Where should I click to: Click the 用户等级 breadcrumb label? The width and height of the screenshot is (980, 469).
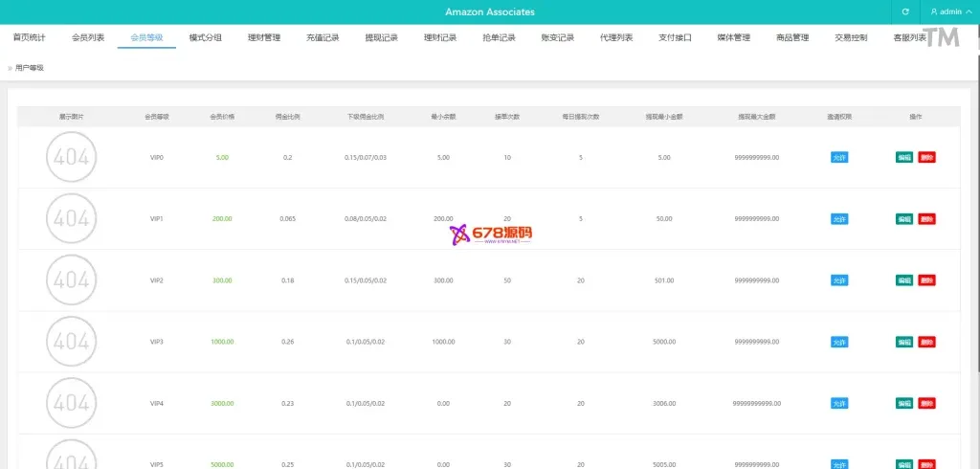point(30,68)
